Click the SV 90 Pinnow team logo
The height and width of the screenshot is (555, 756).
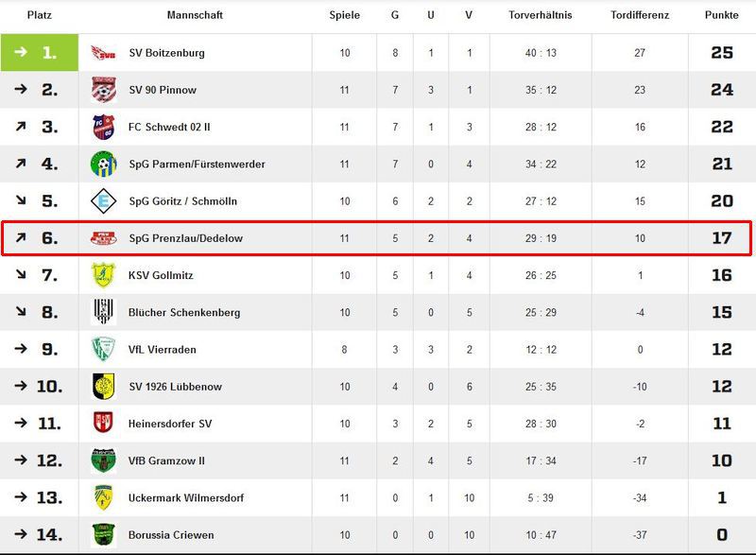(102, 90)
